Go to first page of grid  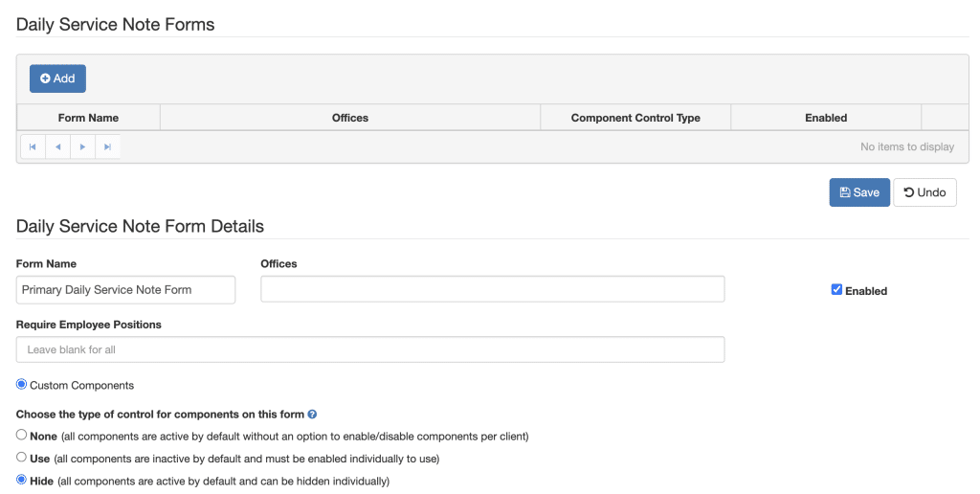coord(33,146)
